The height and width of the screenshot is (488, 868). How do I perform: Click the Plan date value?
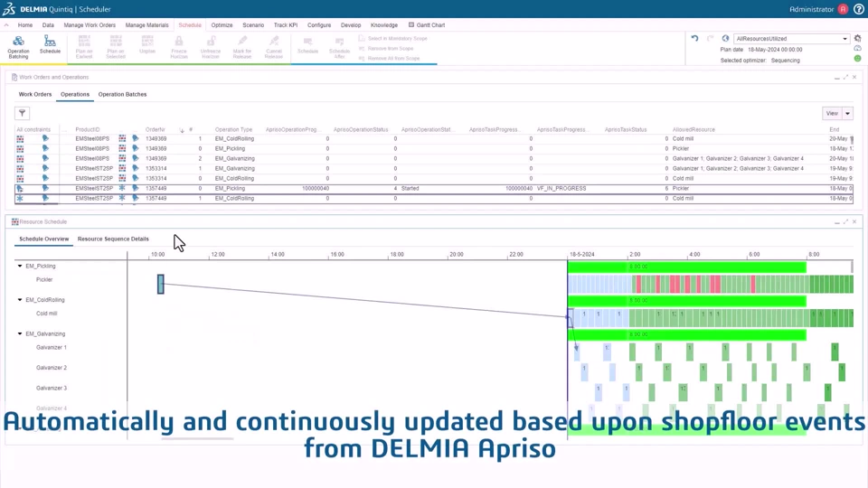(775, 49)
